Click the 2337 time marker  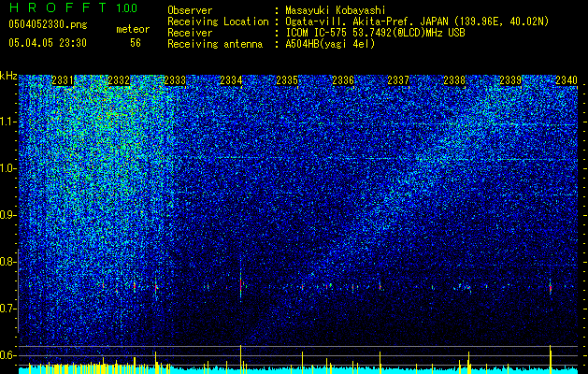click(x=398, y=80)
